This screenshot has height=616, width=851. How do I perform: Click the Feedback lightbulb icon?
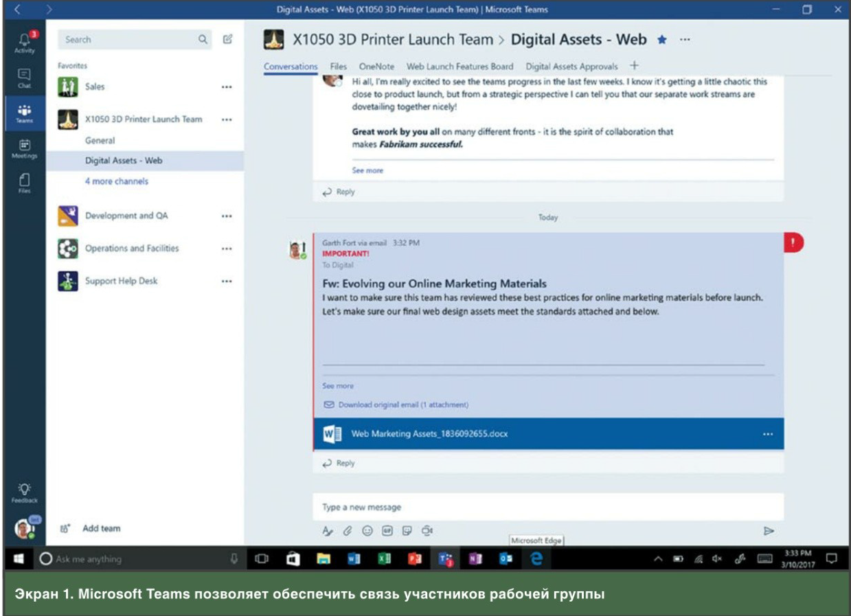pyautogui.click(x=24, y=492)
